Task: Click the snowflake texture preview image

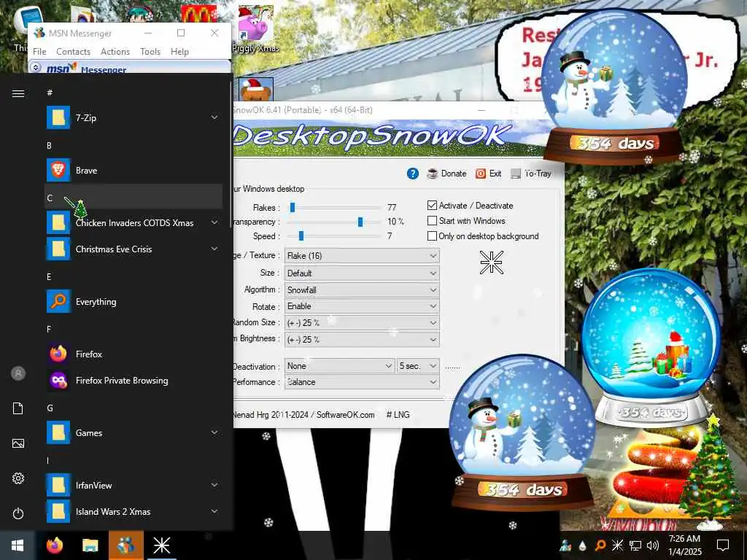Action: tap(492, 262)
